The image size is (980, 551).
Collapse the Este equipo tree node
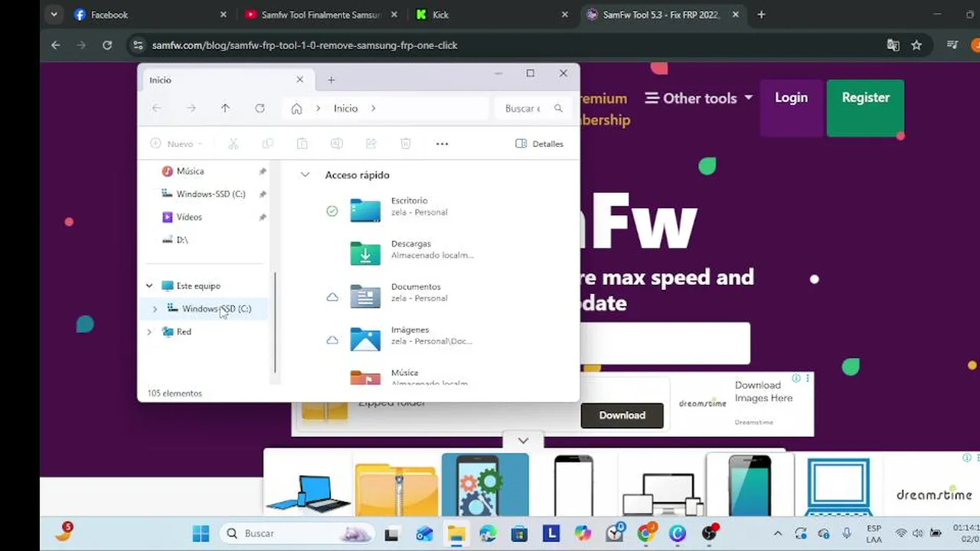(149, 286)
